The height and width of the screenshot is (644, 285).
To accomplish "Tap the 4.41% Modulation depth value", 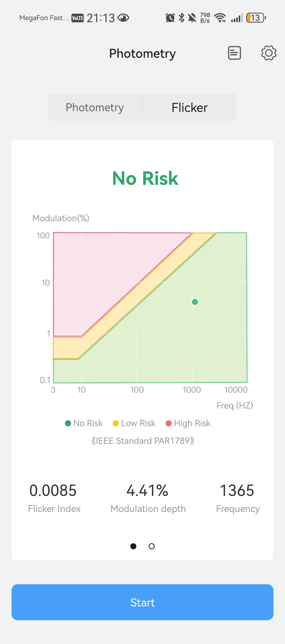I will coord(147,490).
